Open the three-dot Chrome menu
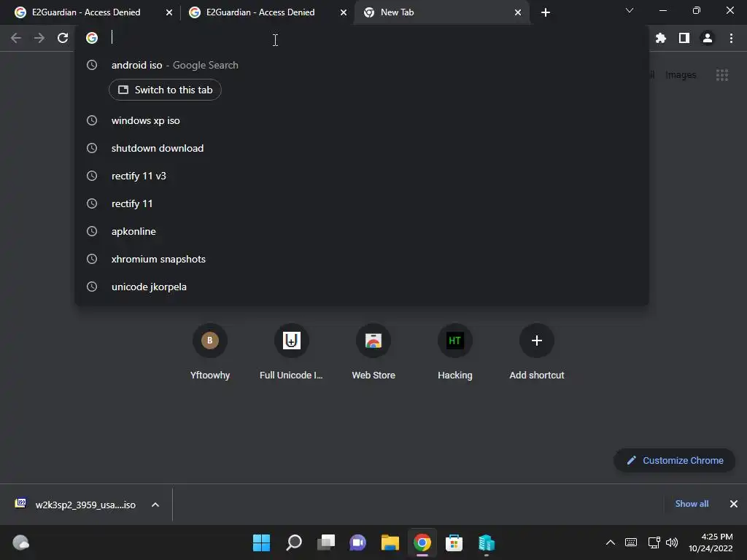Viewport: 747px width, 560px height. [731, 38]
